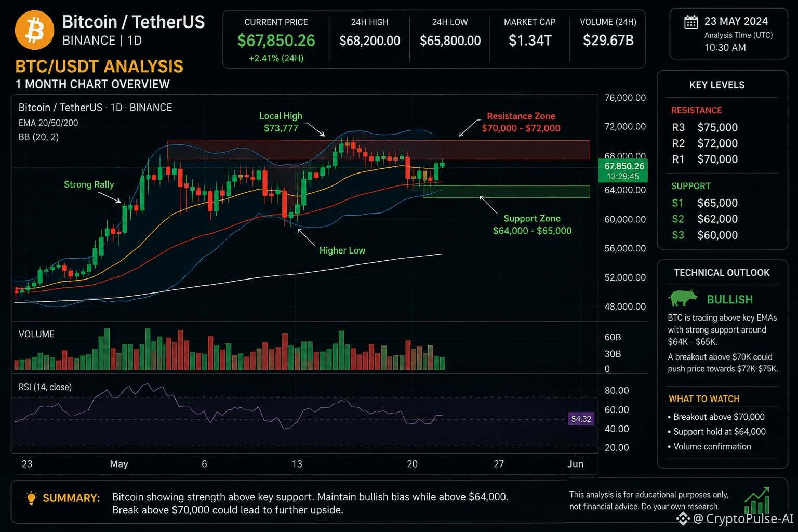Image resolution: width=798 pixels, height=532 pixels.
Task: Click the calendar icon beside the date
Action: pos(691,22)
